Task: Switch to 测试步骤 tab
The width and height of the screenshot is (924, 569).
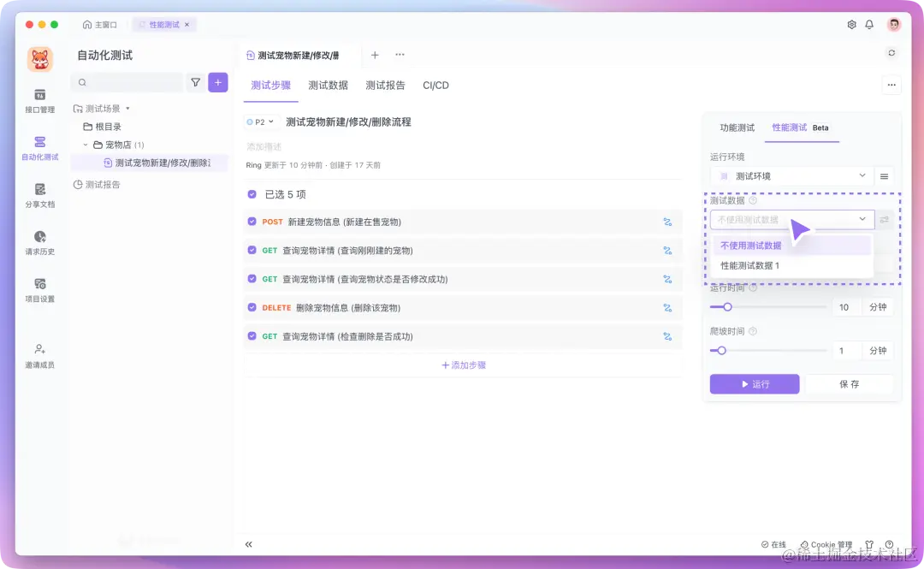Action: [x=271, y=86]
